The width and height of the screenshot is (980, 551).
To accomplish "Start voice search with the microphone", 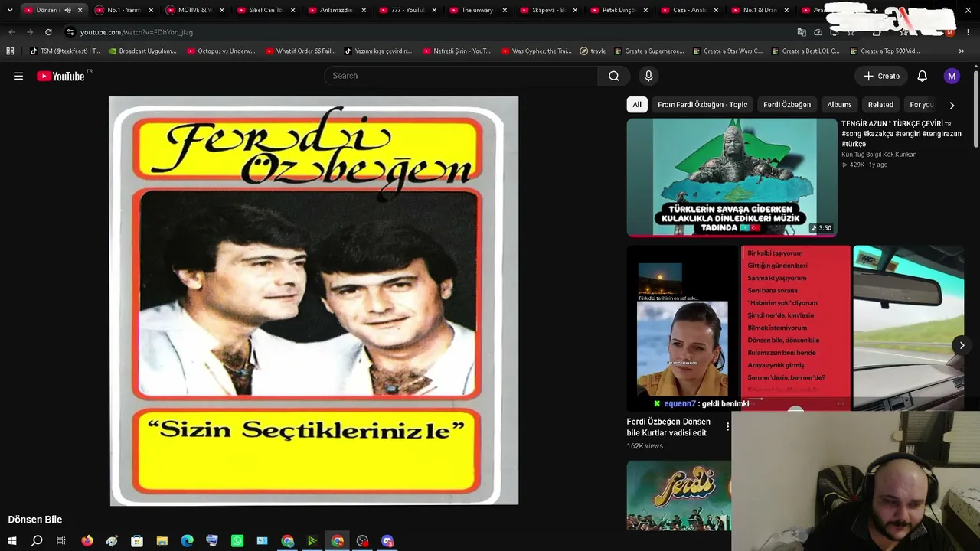I will coord(648,76).
